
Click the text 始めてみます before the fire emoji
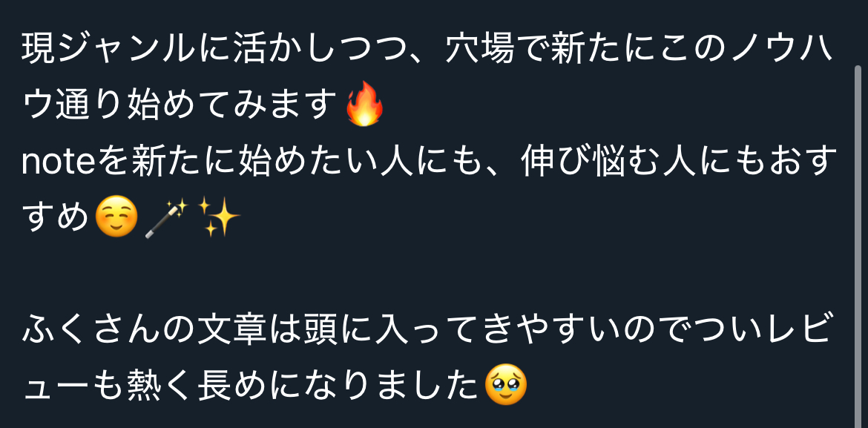(x=232, y=105)
